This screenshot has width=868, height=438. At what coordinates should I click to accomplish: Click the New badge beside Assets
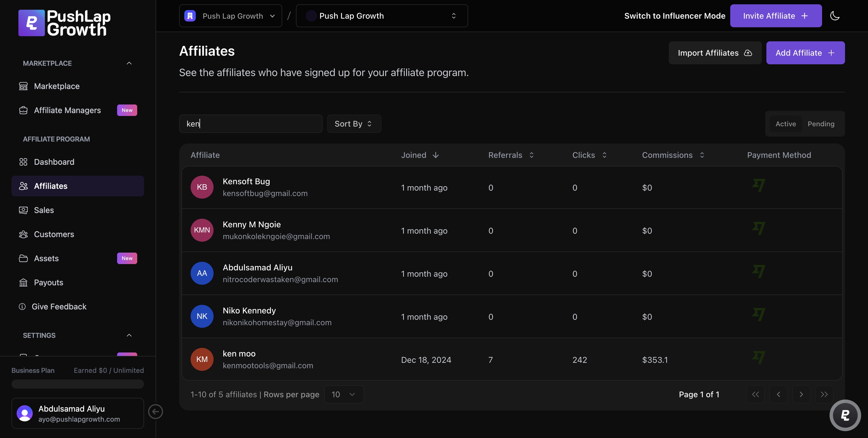click(127, 258)
